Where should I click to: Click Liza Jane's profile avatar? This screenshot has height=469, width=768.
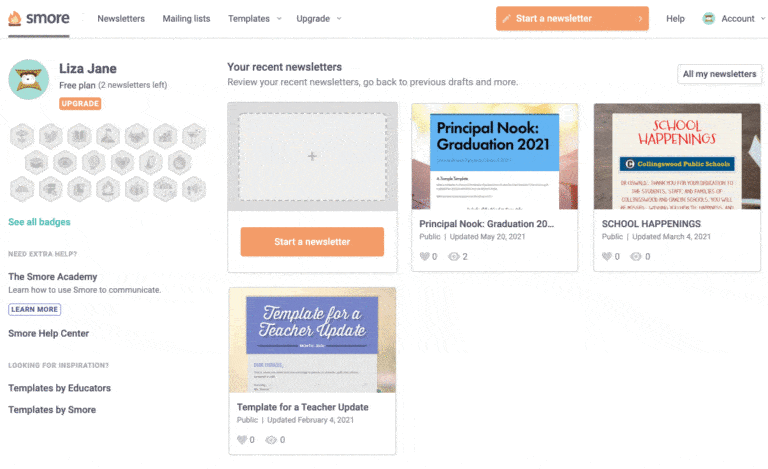29,79
